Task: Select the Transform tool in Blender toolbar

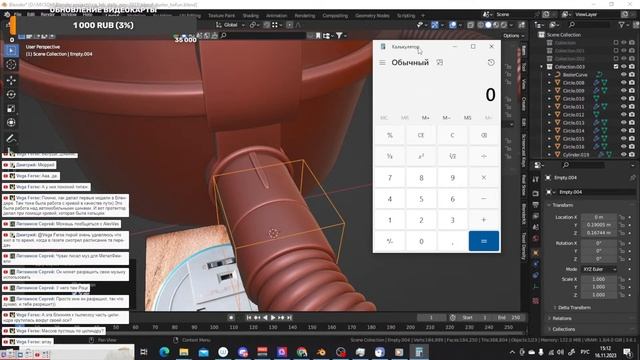Action: point(11,122)
